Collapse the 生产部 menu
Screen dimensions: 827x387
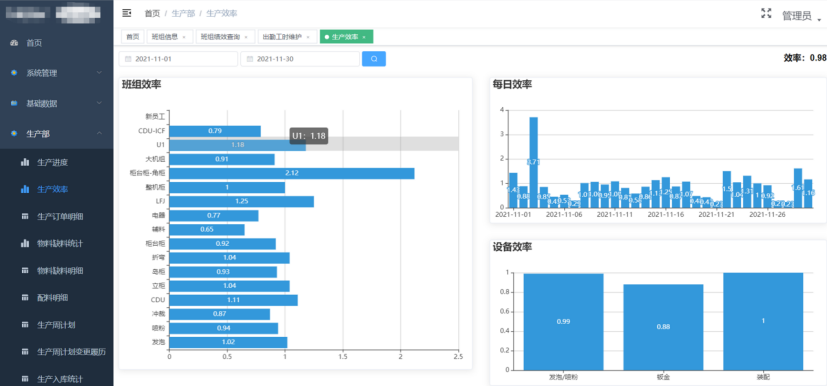tap(56, 134)
